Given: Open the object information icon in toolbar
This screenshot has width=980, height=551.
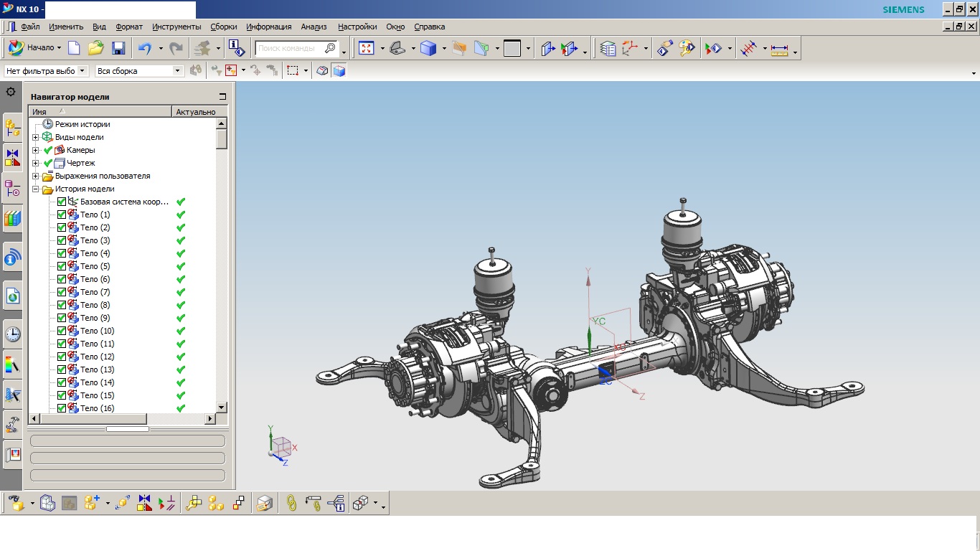Looking at the screenshot, I should (237, 48).
